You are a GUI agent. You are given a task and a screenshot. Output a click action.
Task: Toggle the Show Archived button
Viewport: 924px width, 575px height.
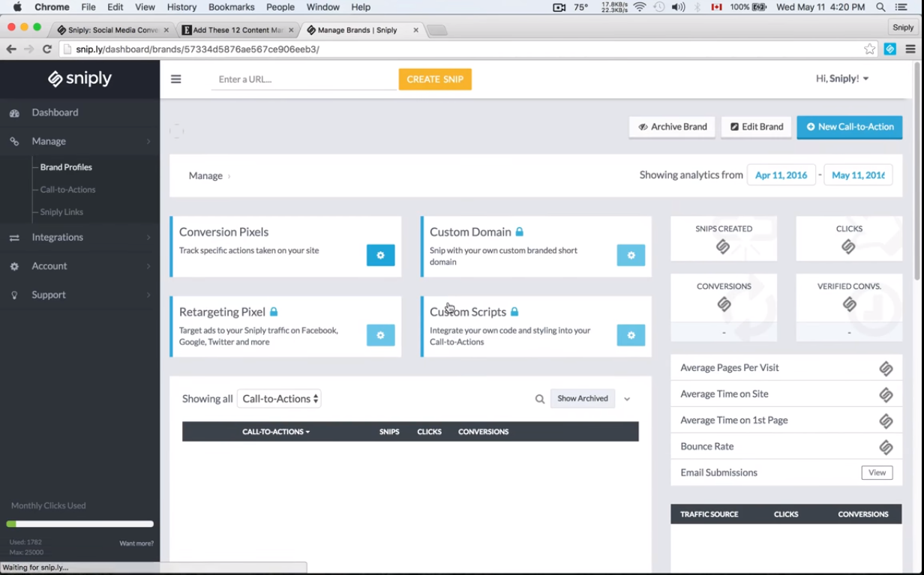click(x=583, y=398)
